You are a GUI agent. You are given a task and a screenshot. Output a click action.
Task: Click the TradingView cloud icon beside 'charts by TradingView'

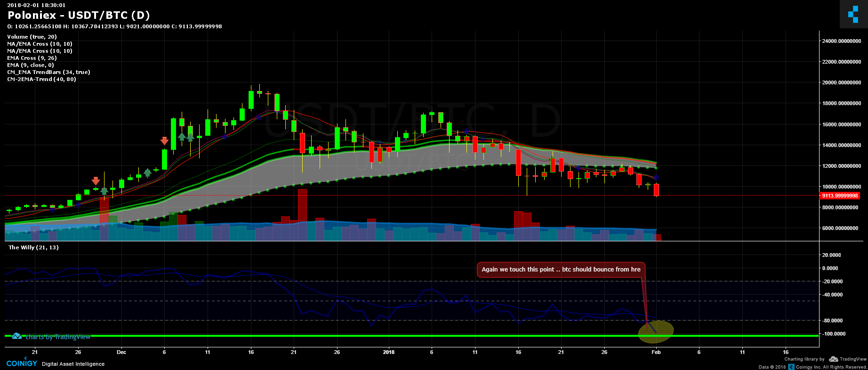[17, 336]
